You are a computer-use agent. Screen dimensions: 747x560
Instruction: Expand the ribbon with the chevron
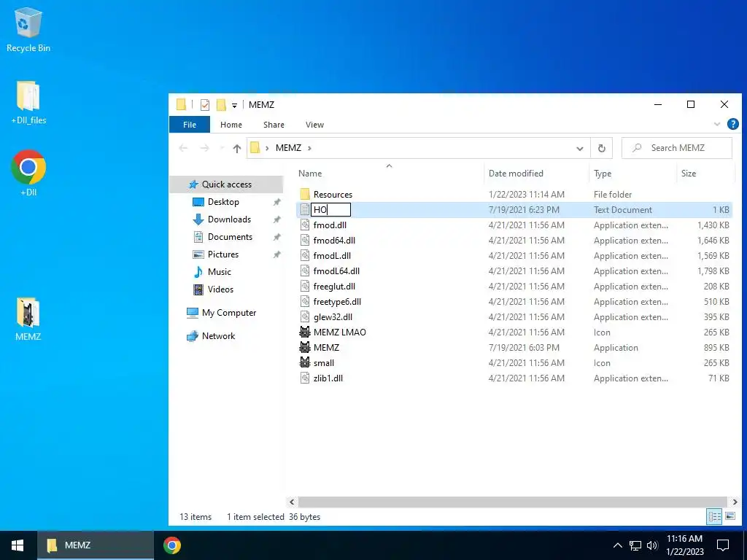coord(716,124)
